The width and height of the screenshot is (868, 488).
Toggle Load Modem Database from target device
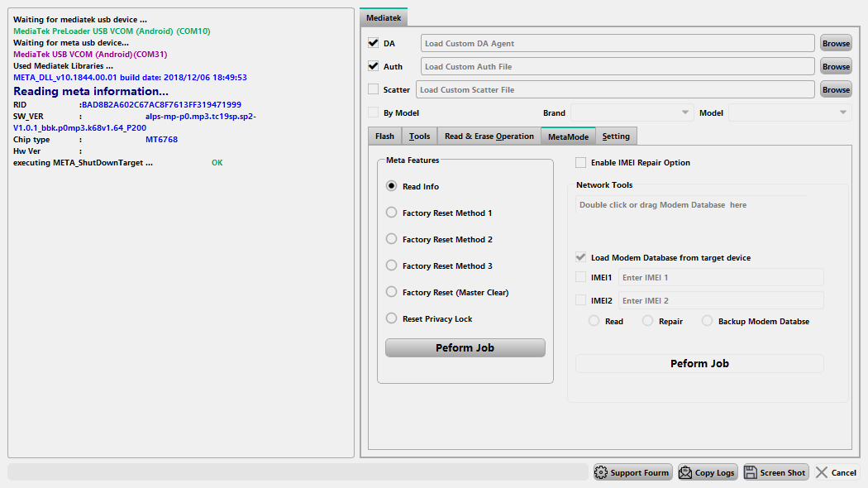point(580,257)
